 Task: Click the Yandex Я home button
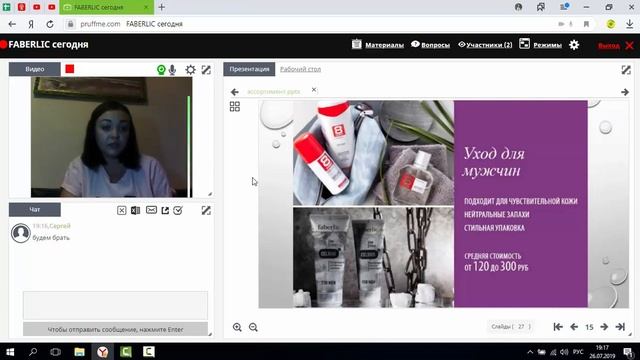(31, 24)
